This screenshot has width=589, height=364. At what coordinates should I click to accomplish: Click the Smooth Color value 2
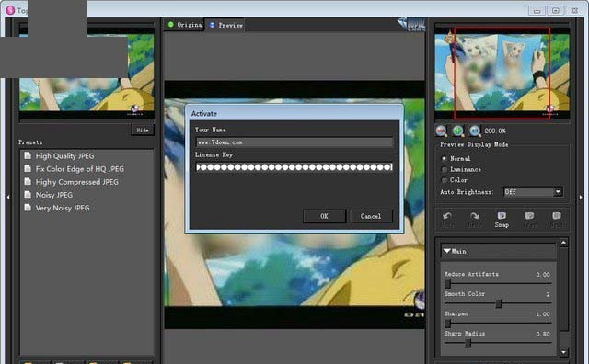[548, 294]
